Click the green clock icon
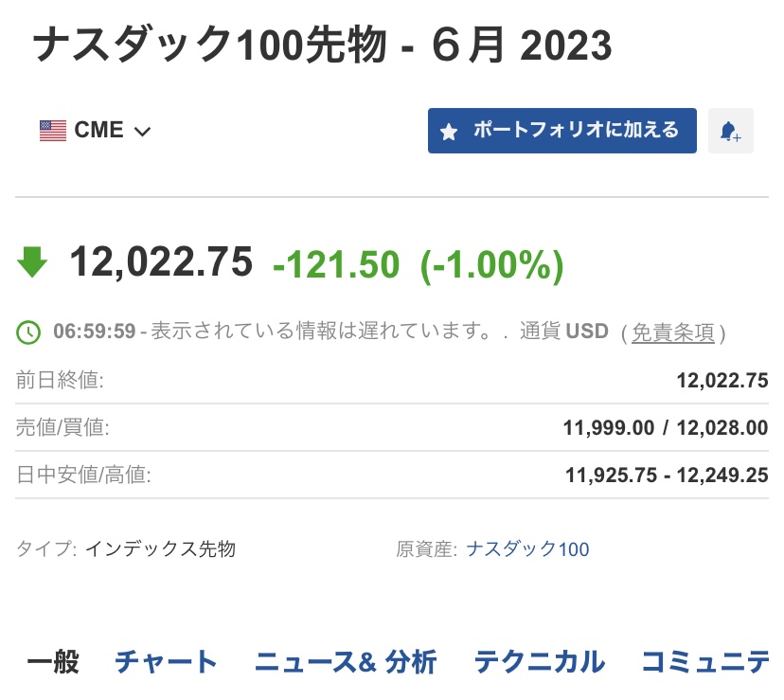784x700 pixels. pos(28,332)
